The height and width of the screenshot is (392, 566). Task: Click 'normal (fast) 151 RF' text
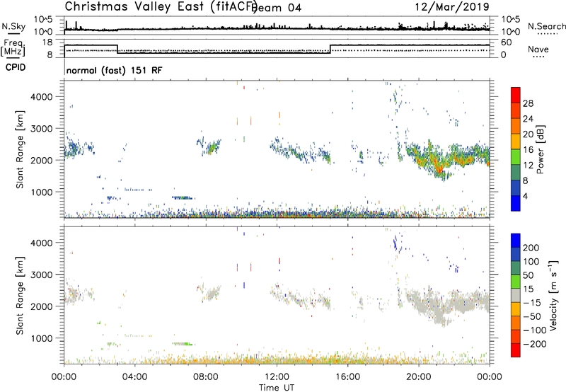114,70
